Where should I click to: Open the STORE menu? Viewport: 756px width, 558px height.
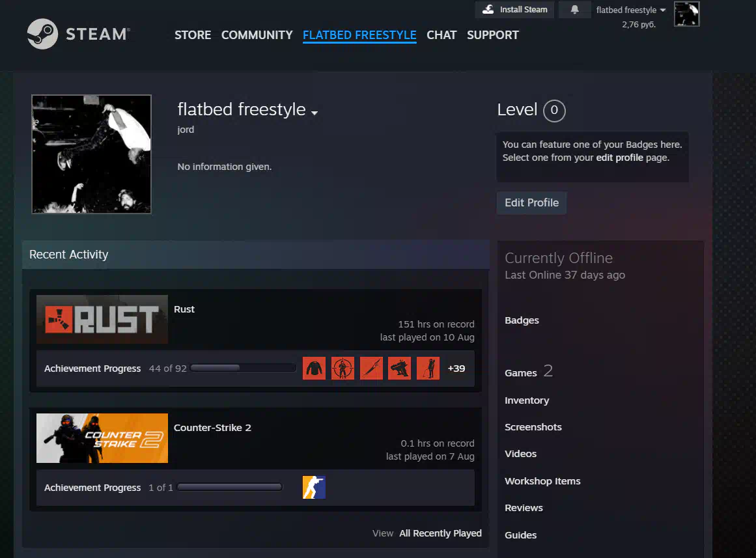tap(193, 35)
